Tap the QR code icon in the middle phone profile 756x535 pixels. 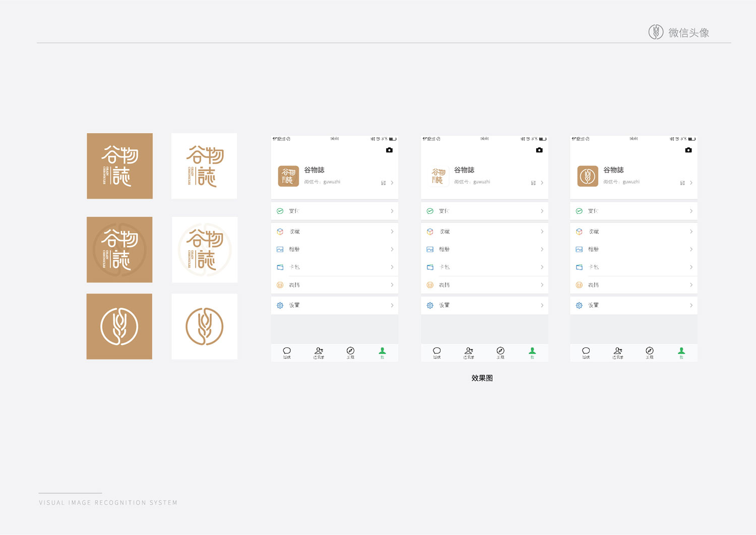(533, 183)
